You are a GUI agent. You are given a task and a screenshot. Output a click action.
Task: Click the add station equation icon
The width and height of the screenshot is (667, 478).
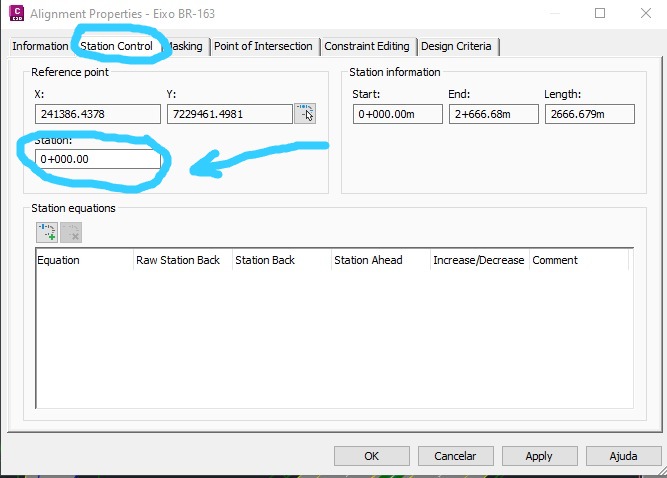(x=46, y=232)
